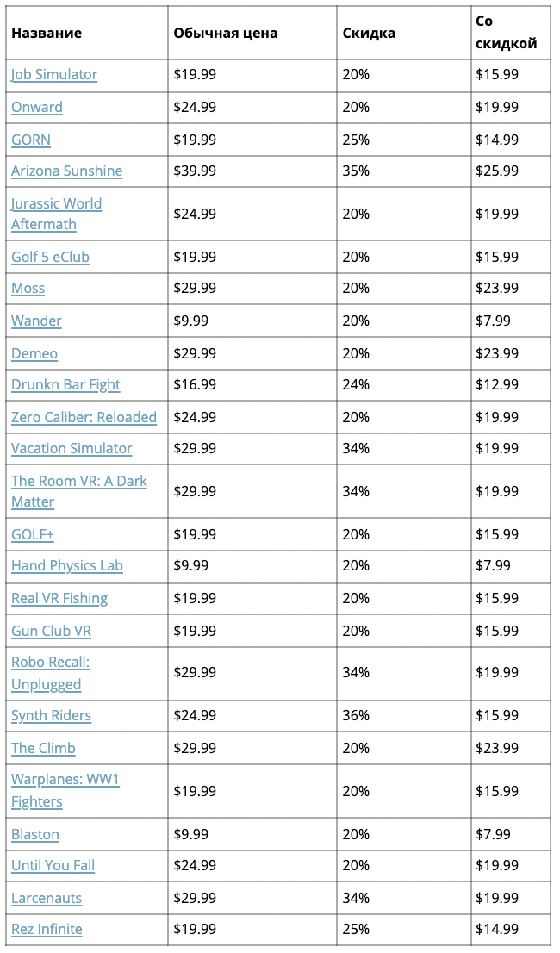
Task: Click the Drunkn Bar Fight link
Action: point(65,384)
